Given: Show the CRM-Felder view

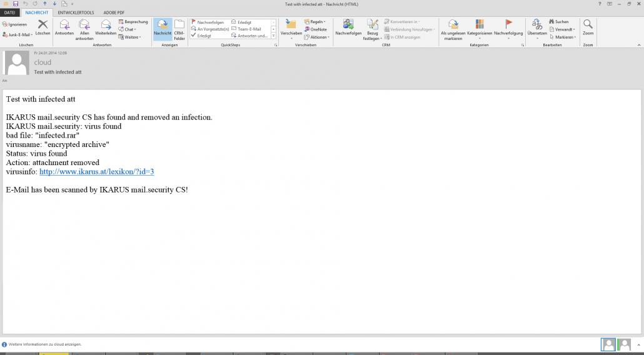Looking at the screenshot, I should click(179, 29).
